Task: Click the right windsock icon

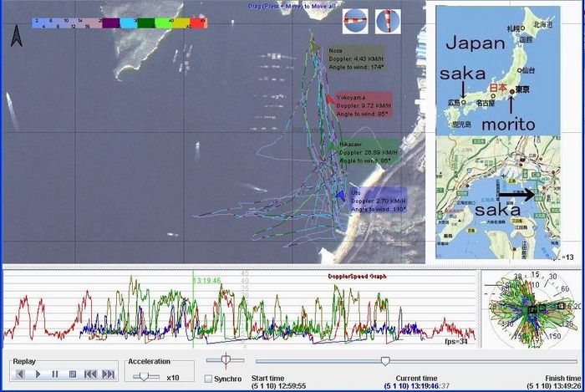Action: click(x=386, y=20)
